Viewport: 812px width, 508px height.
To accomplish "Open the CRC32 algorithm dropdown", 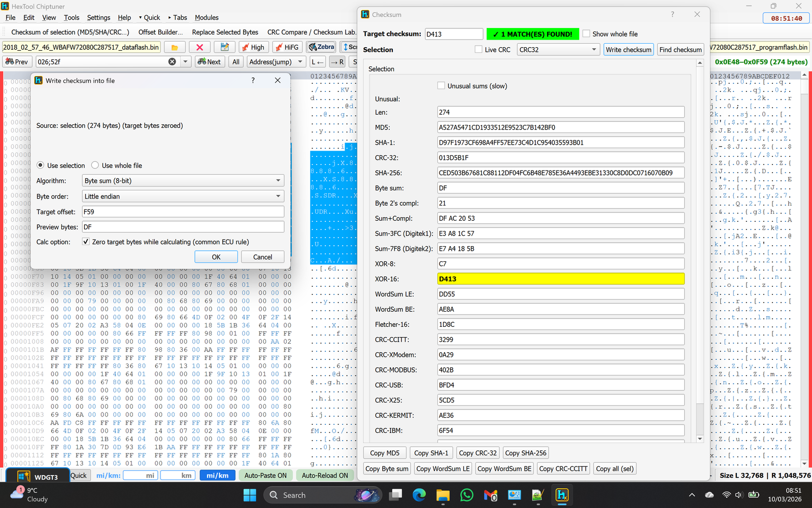I will (x=594, y=49).
